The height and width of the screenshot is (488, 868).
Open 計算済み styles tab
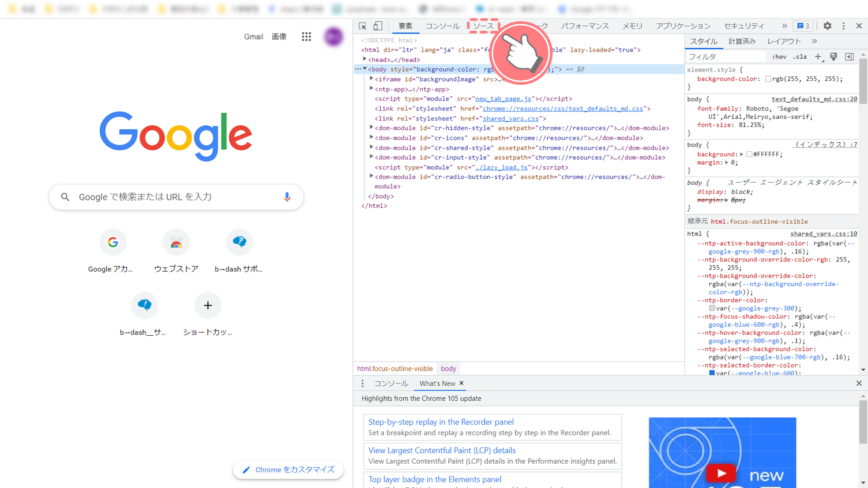pyautogui.click(x=742, y=41)
